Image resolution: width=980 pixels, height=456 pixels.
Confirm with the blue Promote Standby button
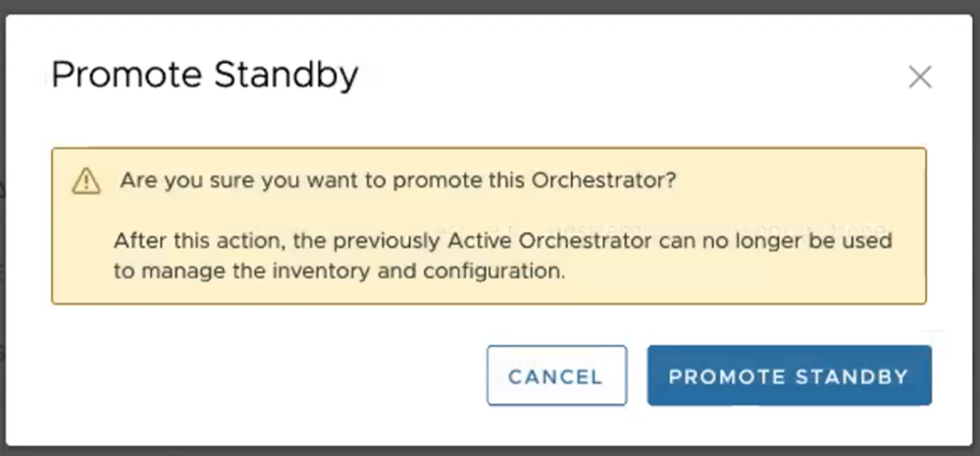click(789, 376)
